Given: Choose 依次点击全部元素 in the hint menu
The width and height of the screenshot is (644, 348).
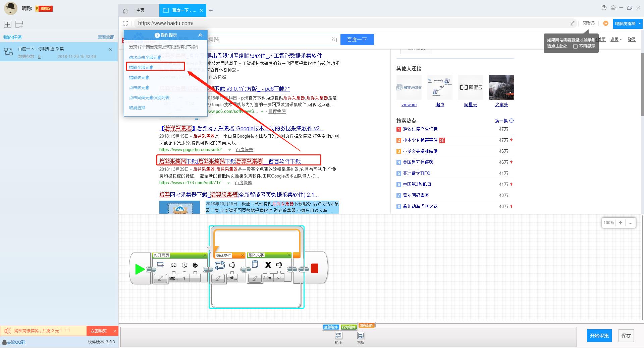Looking at the screenshot, I should pos(145,57).
